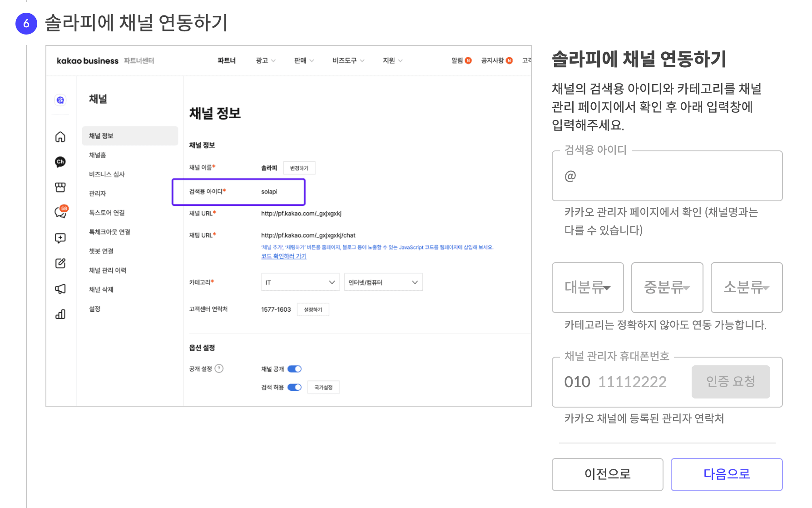Open the IT category dropdown
The width and height of the screenshot is (812, 508).
click(300, 282)
